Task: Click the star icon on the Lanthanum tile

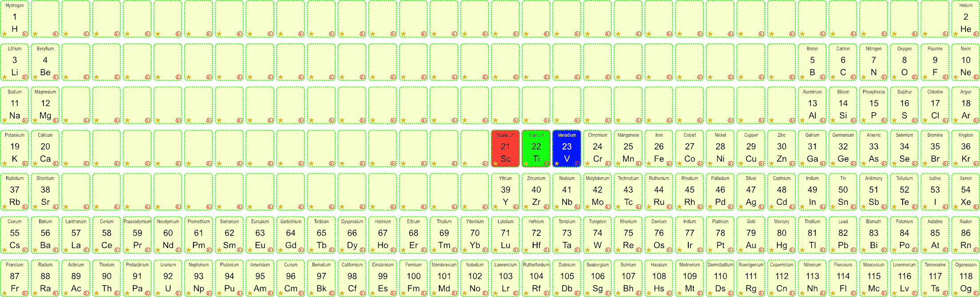Action: (x=66, y=250)
